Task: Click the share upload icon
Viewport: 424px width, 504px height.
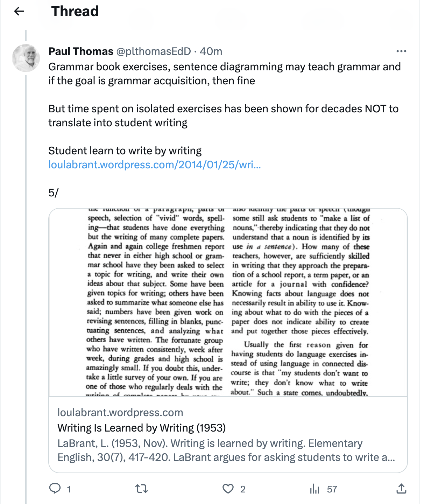Action: tap(401, 489)
